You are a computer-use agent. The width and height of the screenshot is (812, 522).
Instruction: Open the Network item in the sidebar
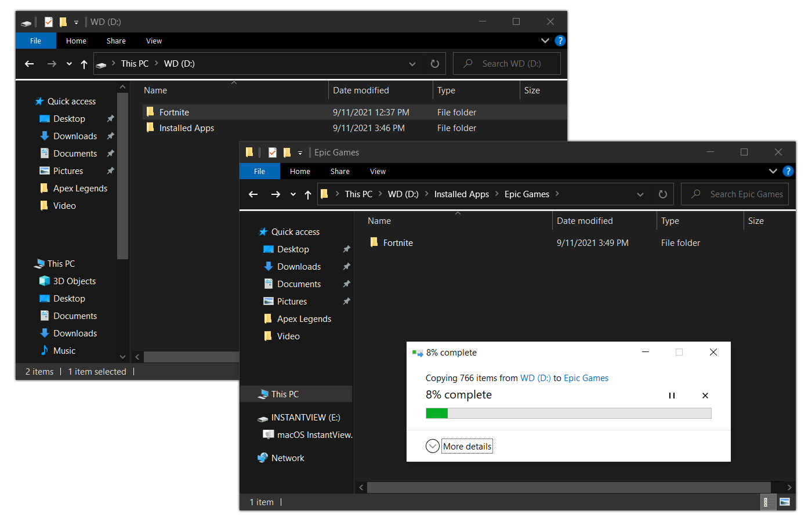(287, 458)
